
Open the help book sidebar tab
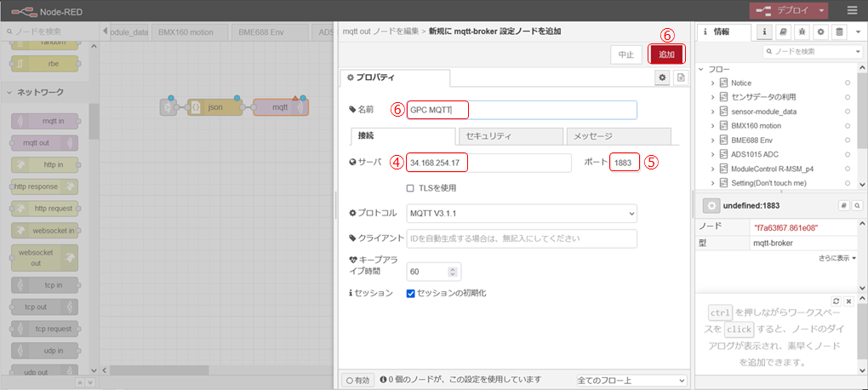[783, 32]
